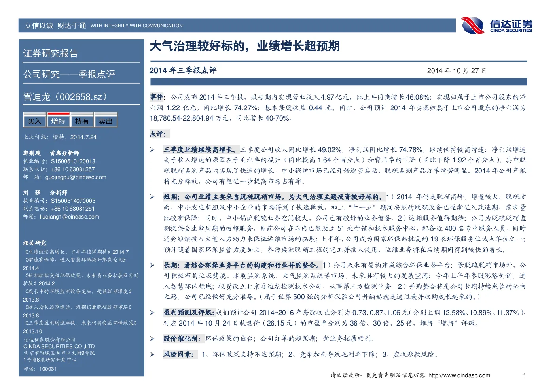Open the guojingpu@cindasc.com email address
555x392 pixels.
[76, 177]
